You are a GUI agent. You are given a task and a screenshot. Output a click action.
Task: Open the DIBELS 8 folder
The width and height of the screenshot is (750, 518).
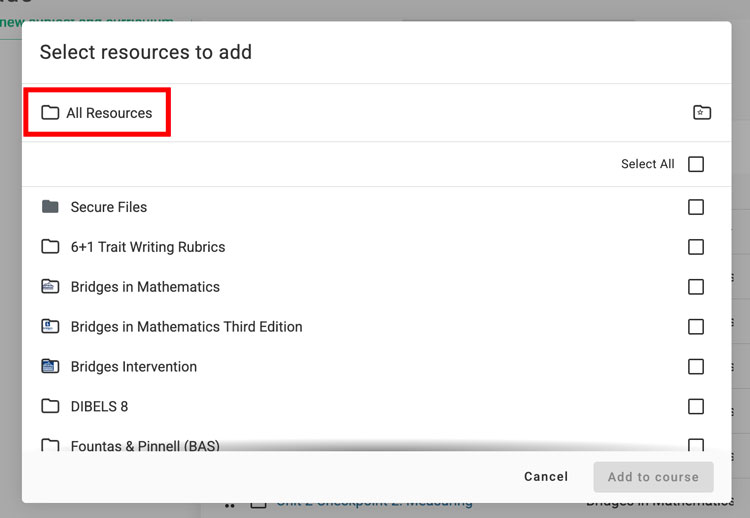coord(99,407)
